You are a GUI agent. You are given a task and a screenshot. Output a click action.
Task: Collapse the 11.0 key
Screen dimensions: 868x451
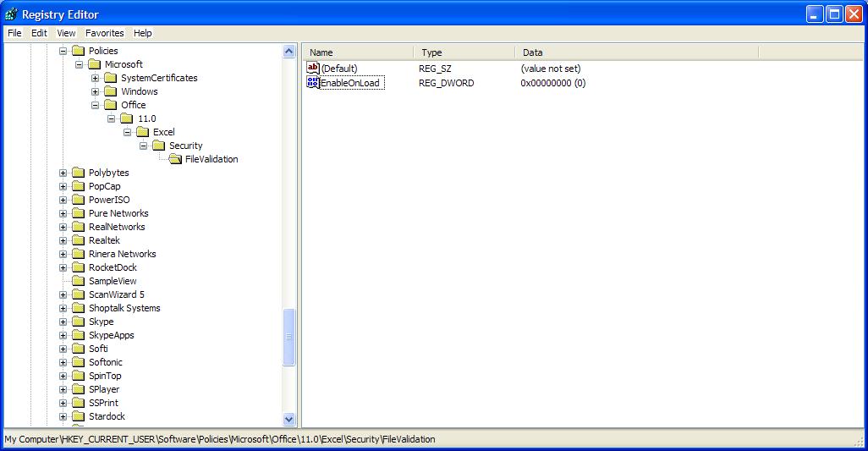[x=112, y=119]
